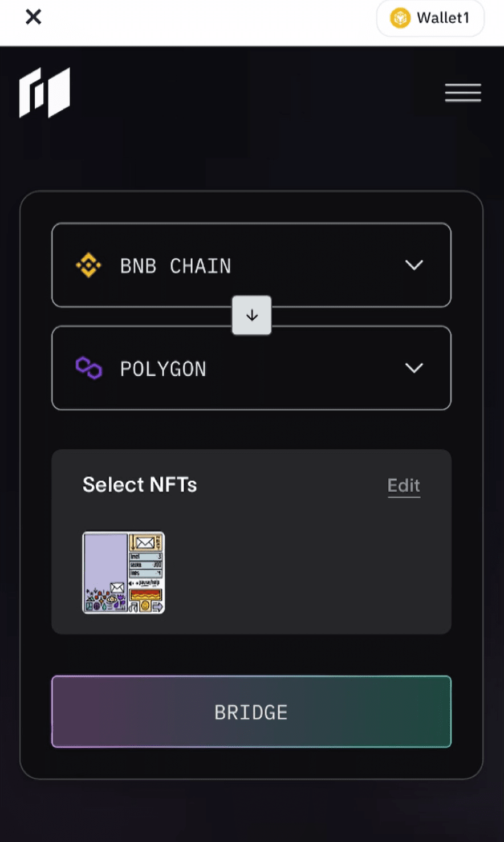
Task: Open the Wallet1 account selector
Action: [430, 18]
